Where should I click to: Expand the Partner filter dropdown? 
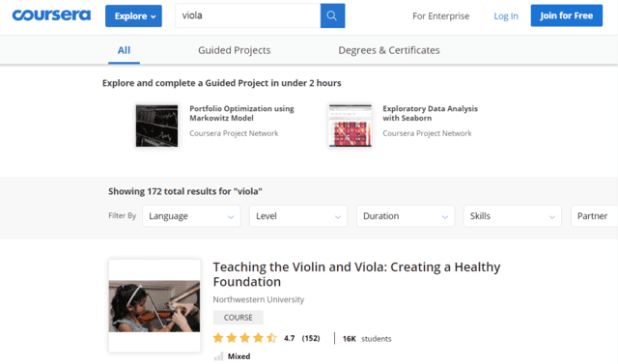(595, 216)
